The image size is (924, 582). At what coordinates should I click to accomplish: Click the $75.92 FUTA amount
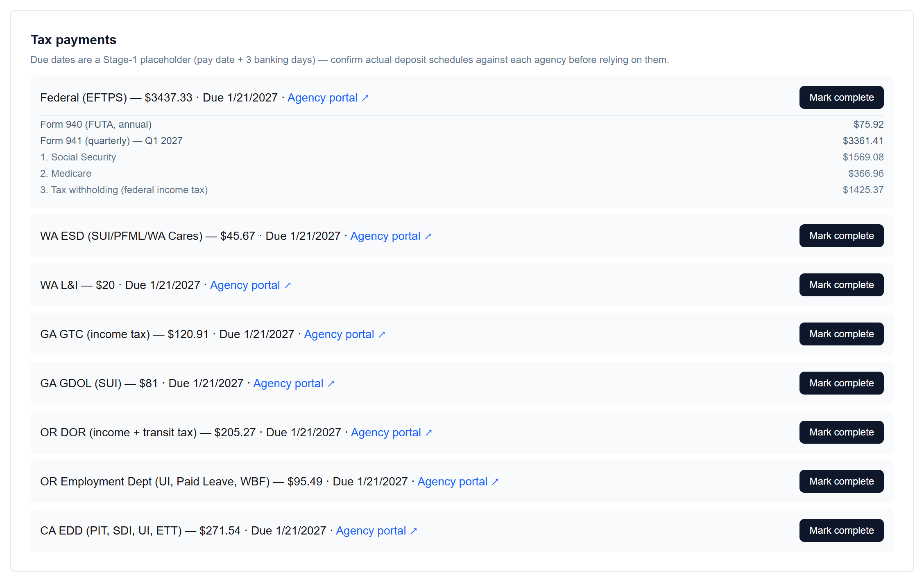pyautogui.click(x=868, y=124)
